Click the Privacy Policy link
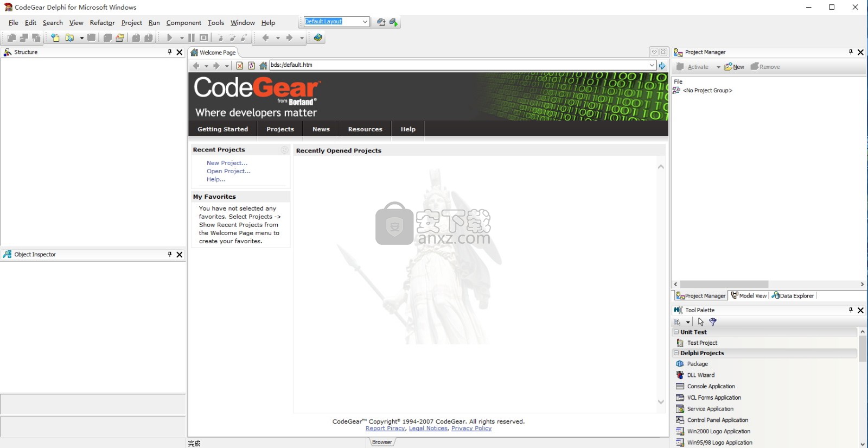This screenshot has width=868, height=448. coord(471,428)
